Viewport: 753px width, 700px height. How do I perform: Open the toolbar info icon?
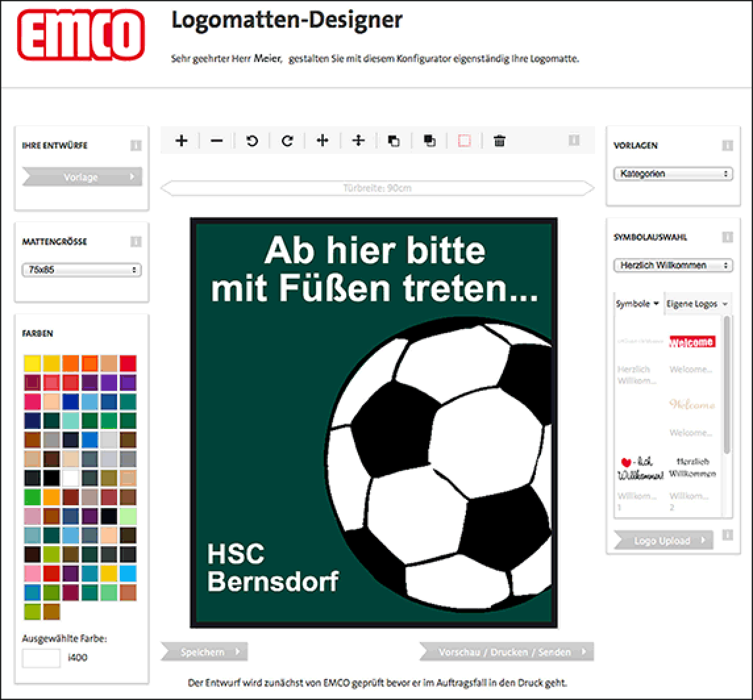pyautogui.click(x=574, y=140)
